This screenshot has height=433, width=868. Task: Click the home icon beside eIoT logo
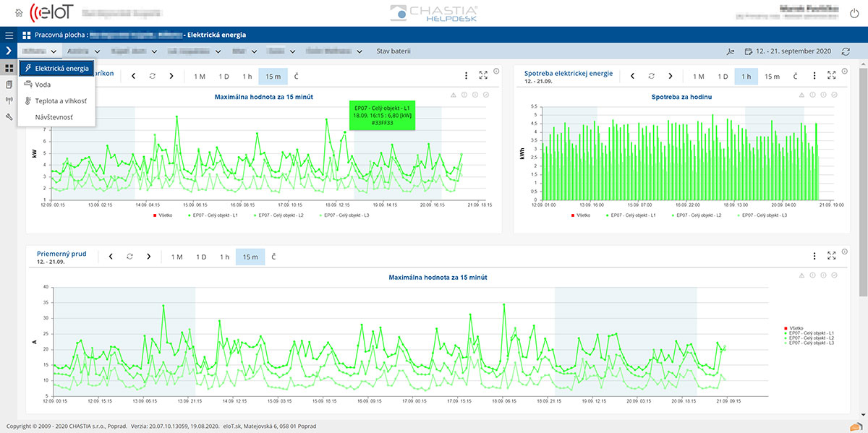click(x=18, y=12)
